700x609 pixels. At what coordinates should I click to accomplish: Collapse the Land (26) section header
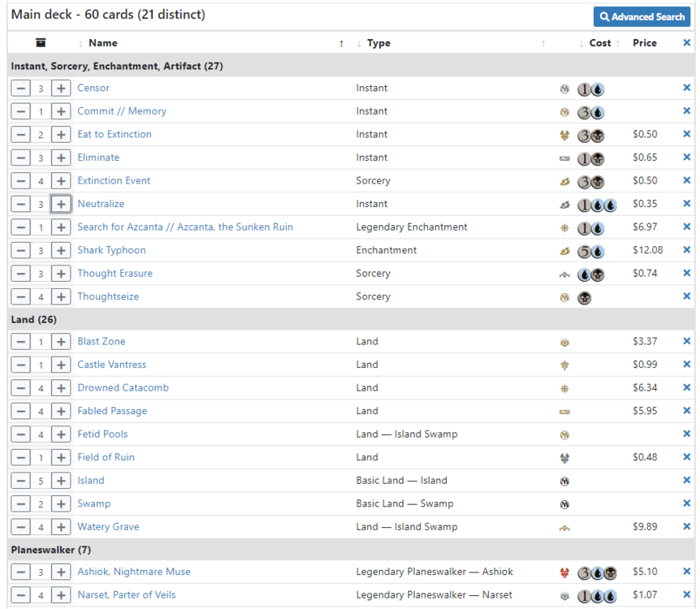pyautogui.click(x=34, y=320)
